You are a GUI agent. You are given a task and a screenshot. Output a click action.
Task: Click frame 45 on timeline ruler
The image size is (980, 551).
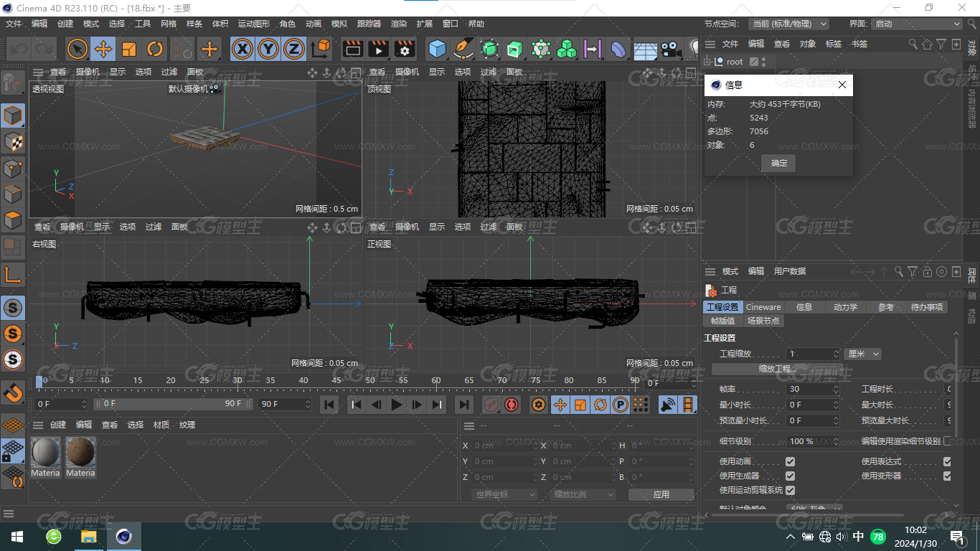(336, 380)
